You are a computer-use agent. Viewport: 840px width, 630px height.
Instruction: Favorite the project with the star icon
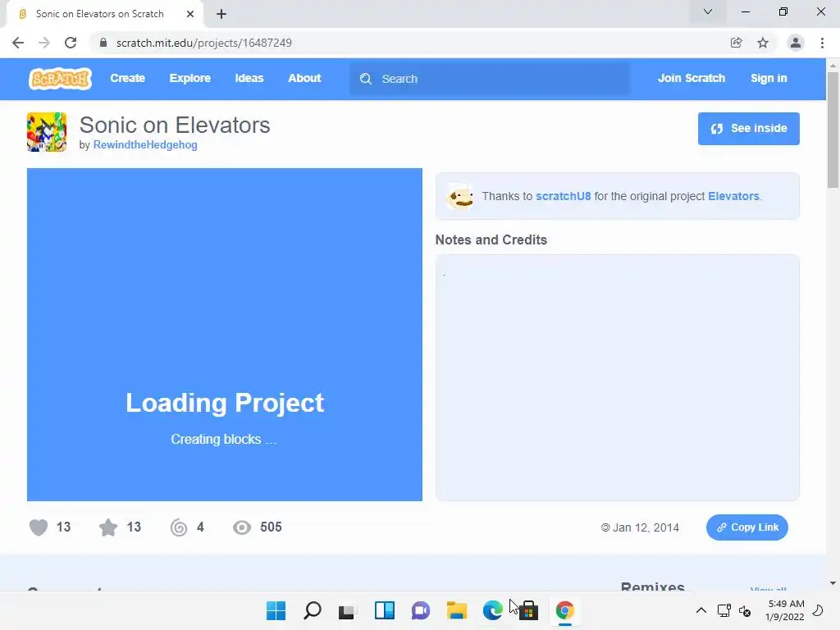(x=108, y=527)
